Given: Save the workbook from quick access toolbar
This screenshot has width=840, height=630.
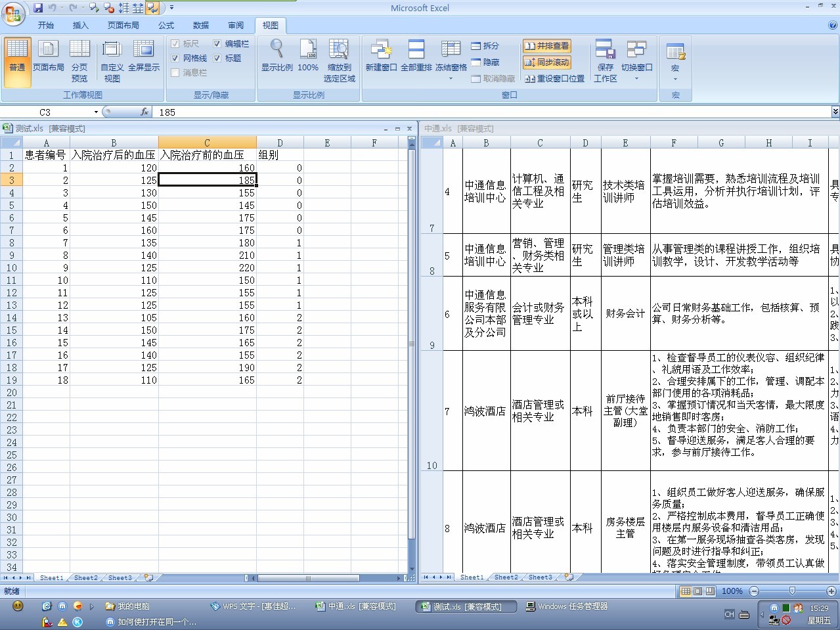Looking at the screenshot, I should 38,8.
